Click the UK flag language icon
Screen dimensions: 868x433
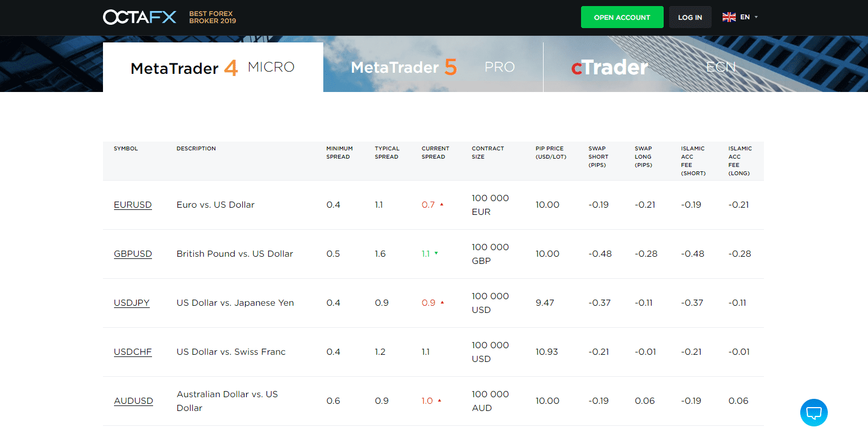point(729,17)
